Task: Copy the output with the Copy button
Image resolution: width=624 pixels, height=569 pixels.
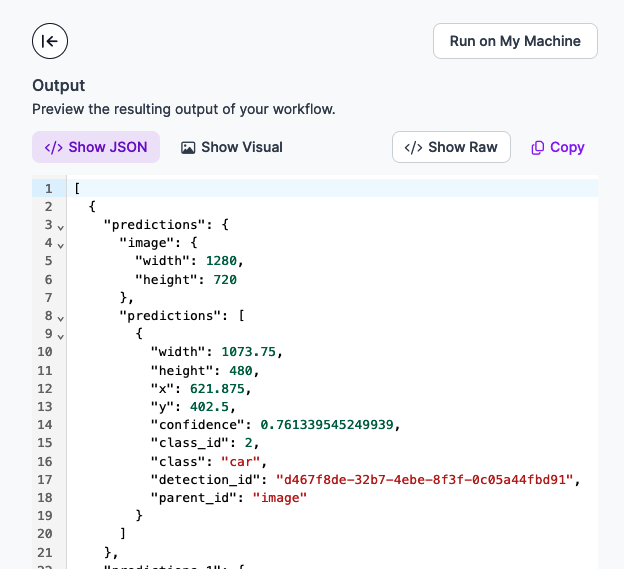Action: coord(557,147)
